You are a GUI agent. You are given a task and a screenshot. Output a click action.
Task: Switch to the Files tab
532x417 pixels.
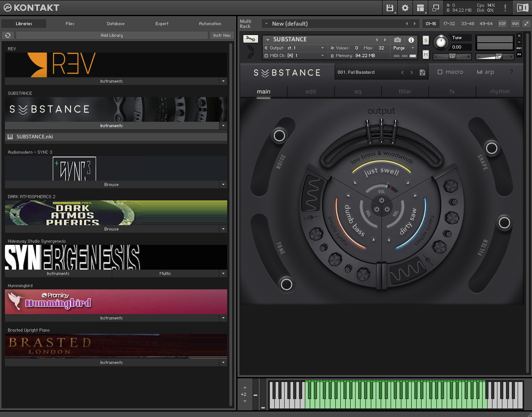tap(70, 24)
